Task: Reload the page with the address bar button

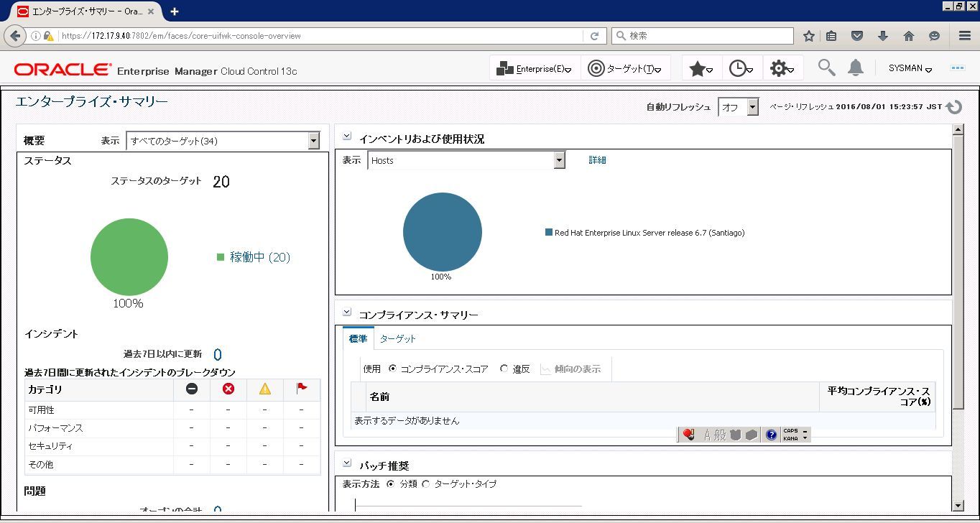Action: (x=594, y=36)
